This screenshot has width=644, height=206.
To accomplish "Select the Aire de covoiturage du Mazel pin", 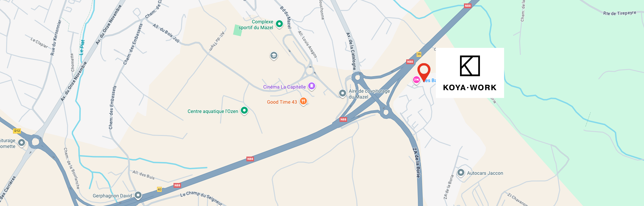I will [x=343, y=93].
